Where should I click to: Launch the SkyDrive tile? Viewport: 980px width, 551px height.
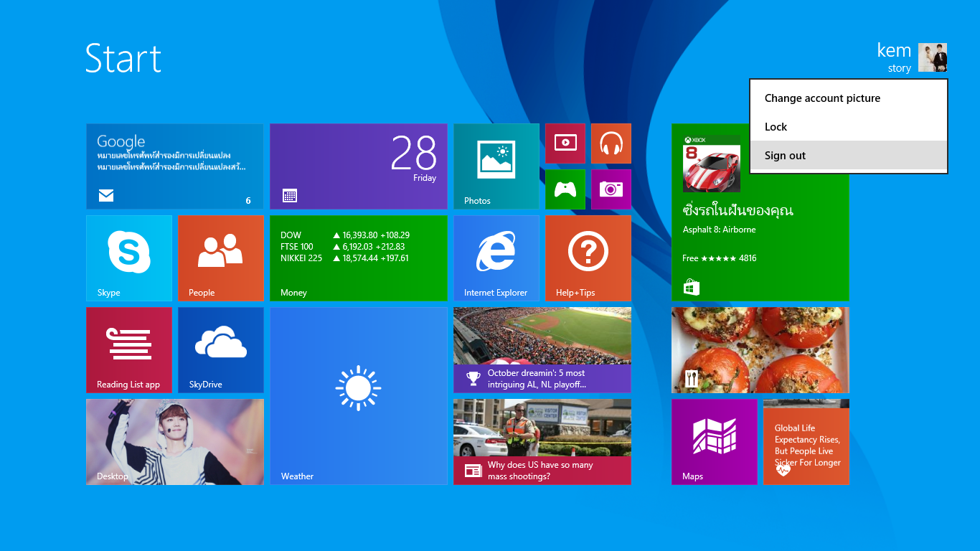coord(221,350)
